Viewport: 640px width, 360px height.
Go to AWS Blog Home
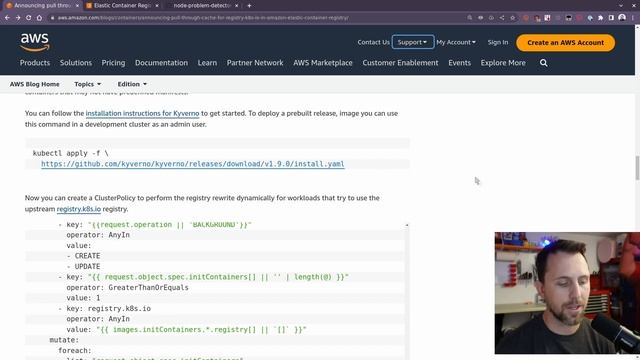click(35, 84)
